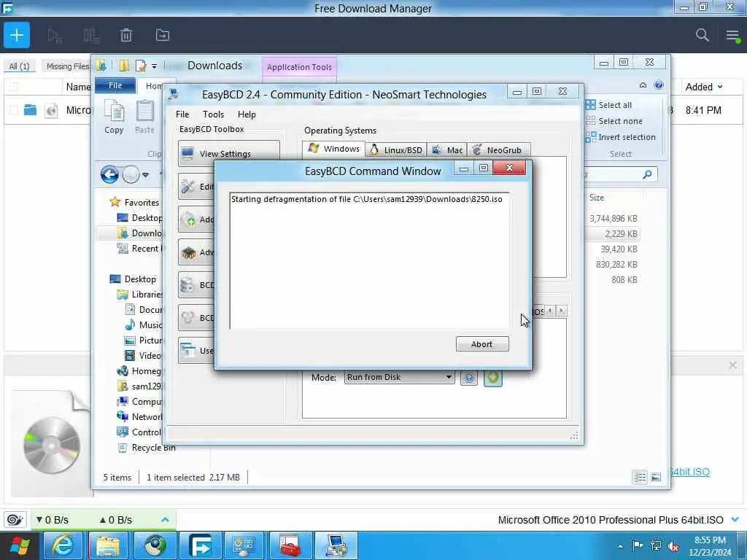The width and height of the screenshot is (747, 560).
Task: Click the Name column header in downloads list
Action: tap(78, 87)
